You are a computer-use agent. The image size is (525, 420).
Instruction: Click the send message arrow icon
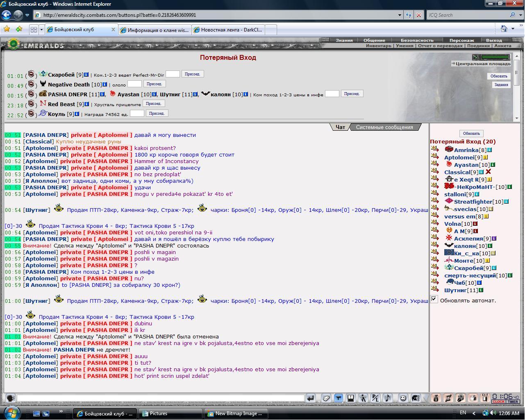click(x=310, y=398)
